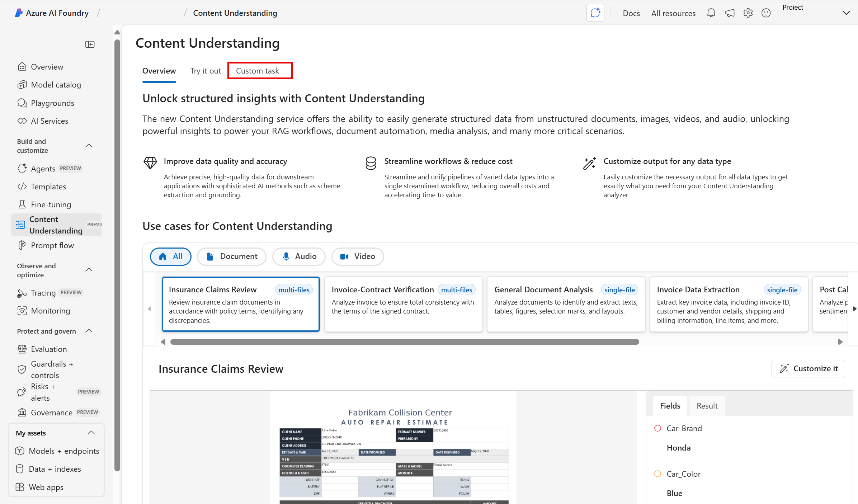The image size is (858, 504).
Task: Select the Result tab
Action: [707, 406]
